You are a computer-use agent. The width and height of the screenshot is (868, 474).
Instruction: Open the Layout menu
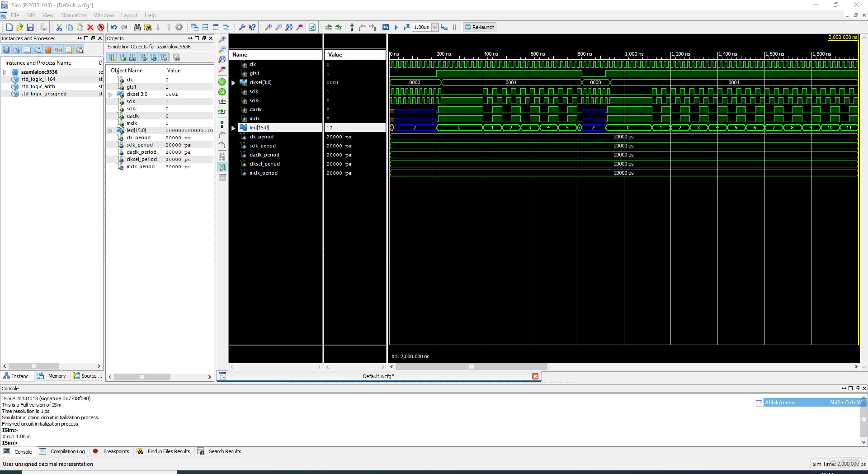(x=129, y=15)
